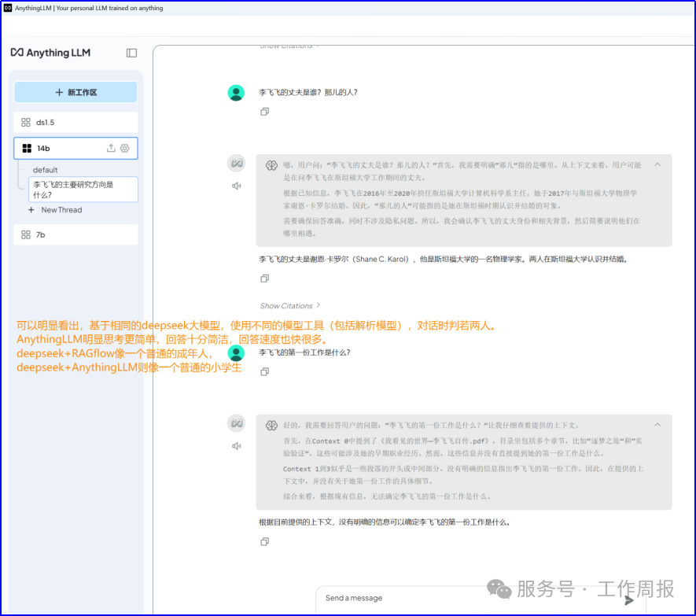Open 14b workspace settings gear

pos(125,149)
